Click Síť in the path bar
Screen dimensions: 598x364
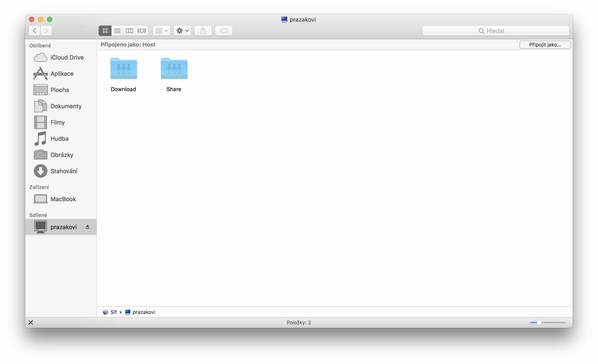(113, 312)
